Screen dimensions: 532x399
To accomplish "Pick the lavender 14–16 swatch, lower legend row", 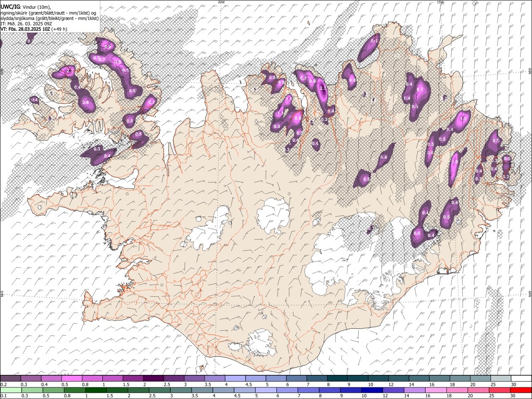I will 414,390.
